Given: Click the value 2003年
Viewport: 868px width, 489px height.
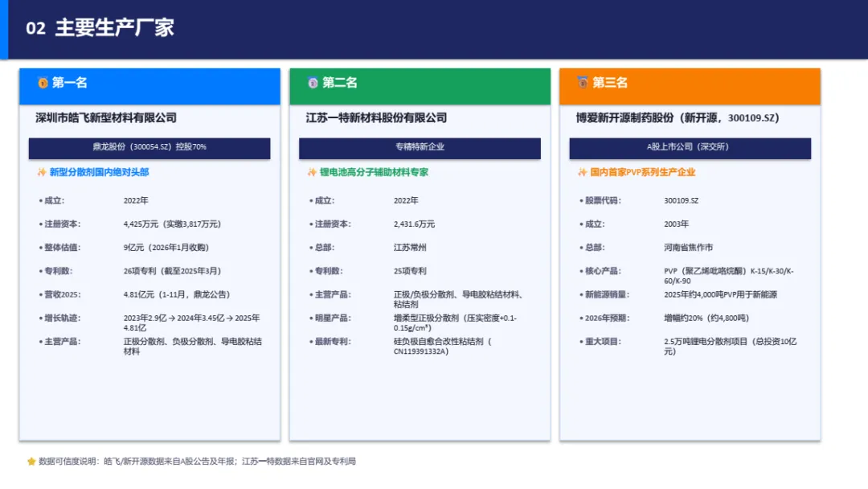Looking at the screenshot, I should [677, 224].
